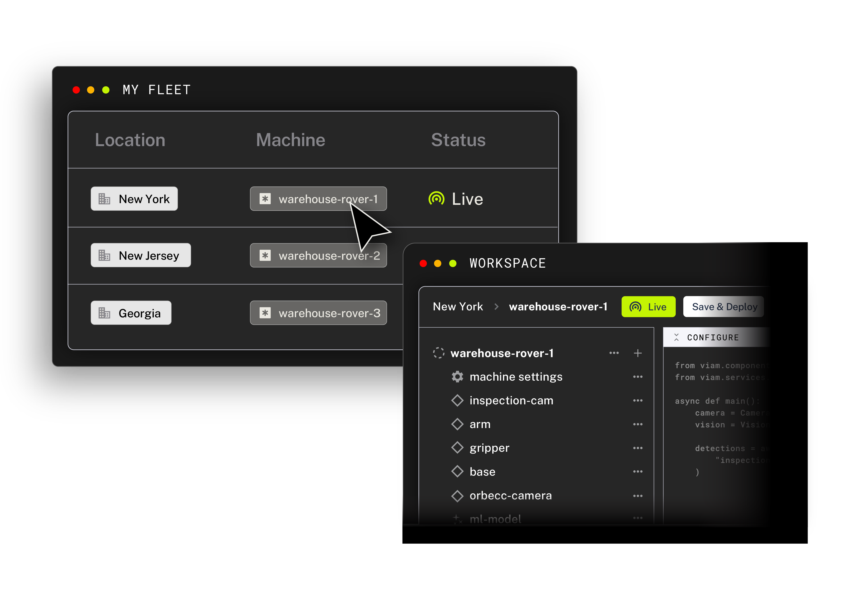This screenshot has height=616, width=860.
Task: Click the New York breadcrumb link
Action: (x=458, y=306)
